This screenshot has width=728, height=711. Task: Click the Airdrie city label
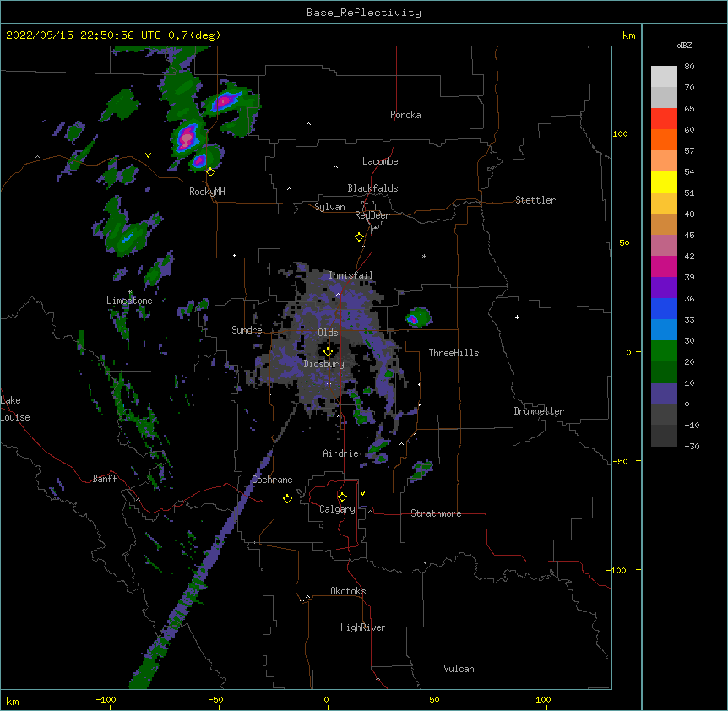tap(340, 453)
